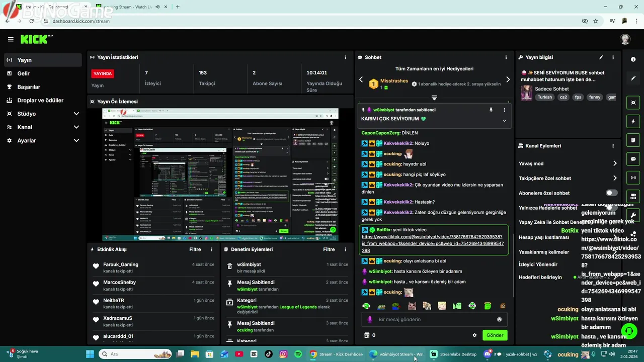Select the cat emote in quick bar

[412, 306]
